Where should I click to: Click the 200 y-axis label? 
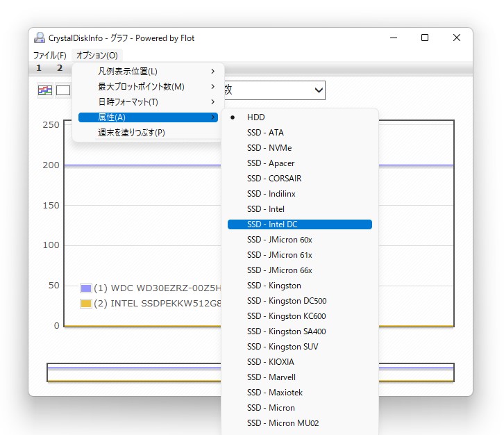[51, 165]
